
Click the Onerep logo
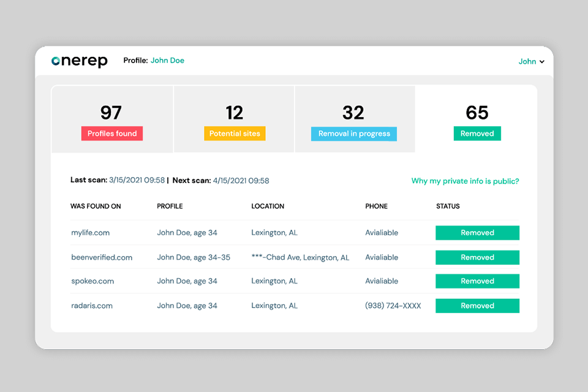(80, 61)
